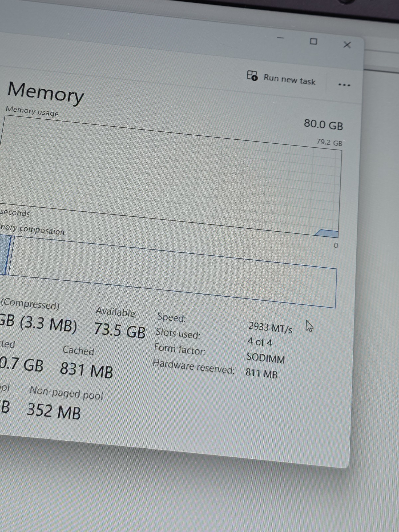Screen dimensions: 399x532
Task: Click the Non-paged pool label
Action: tap(66, 393)
